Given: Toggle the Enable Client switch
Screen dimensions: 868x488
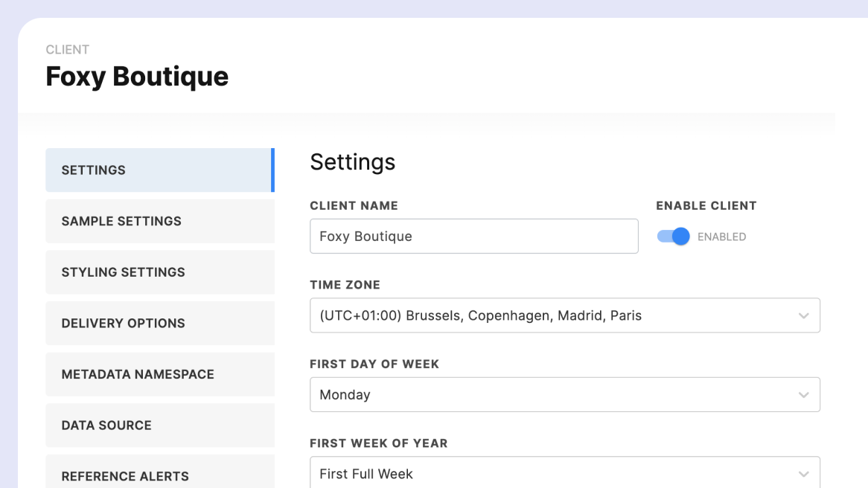Looking at the screenshot, I should pyautogui.click(x=673, y=237).
